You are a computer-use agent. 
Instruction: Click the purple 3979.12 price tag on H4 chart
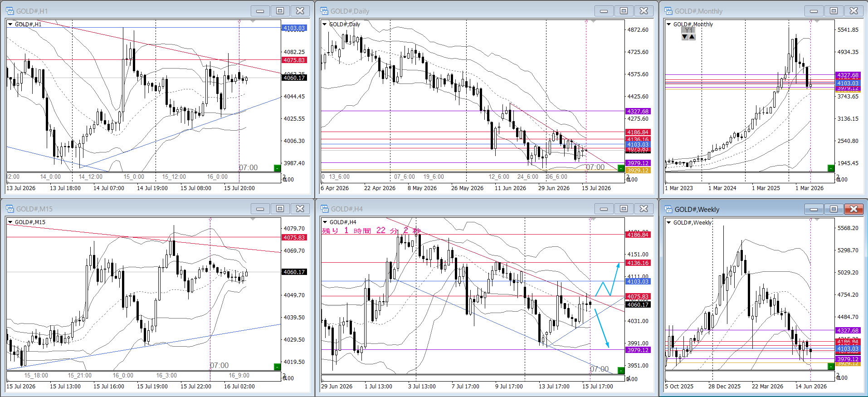point(638,350)
